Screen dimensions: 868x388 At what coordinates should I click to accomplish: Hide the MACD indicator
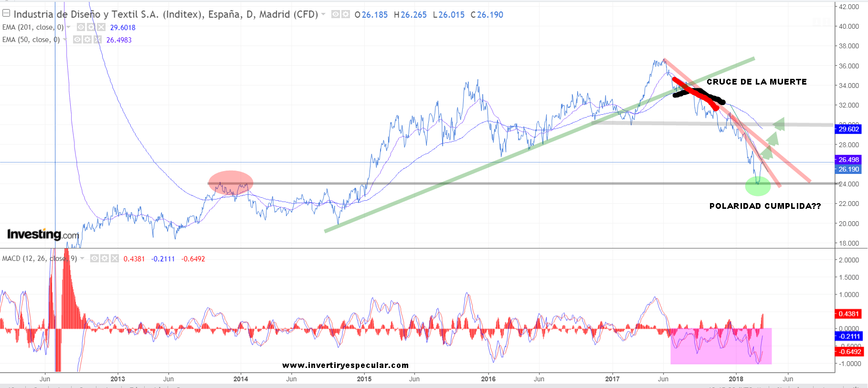pos(95,259)
